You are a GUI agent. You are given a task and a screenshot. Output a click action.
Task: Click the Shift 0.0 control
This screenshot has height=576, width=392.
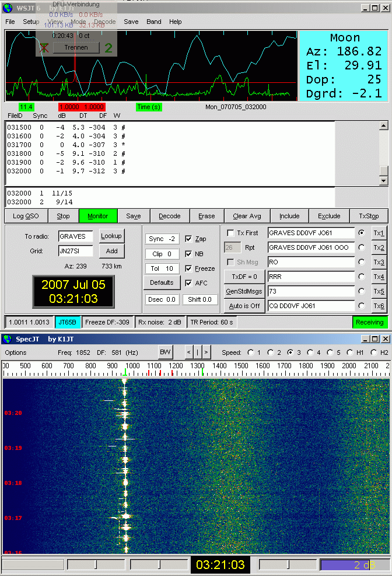point(199,299)
